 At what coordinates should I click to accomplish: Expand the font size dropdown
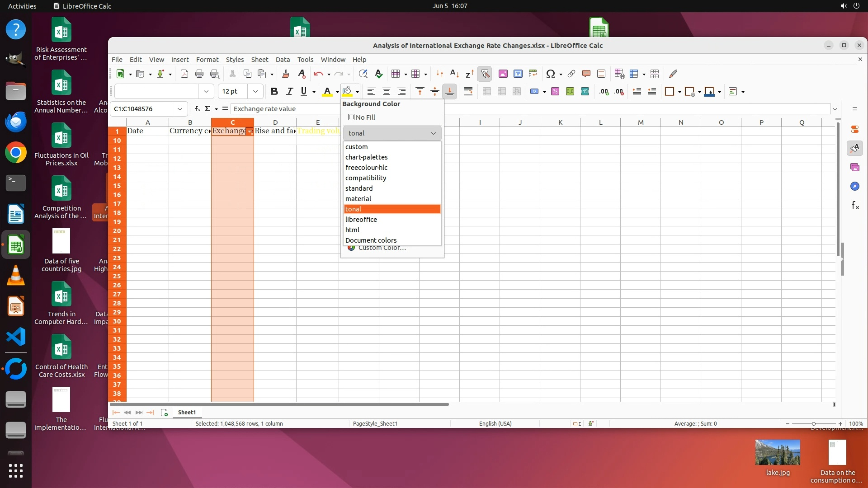coord(255,92)
